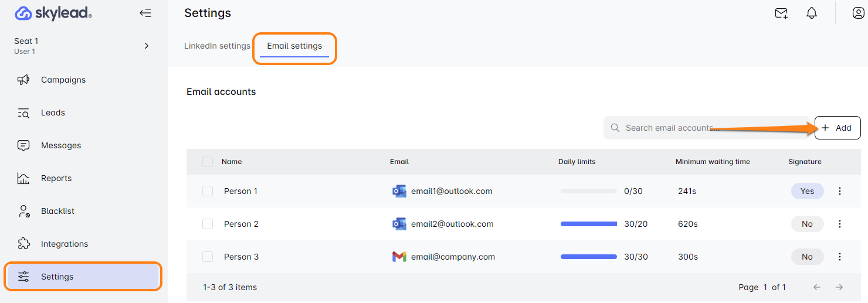
Task: Select the Person 1 row checkbox
Action: [x=208, y=191]
